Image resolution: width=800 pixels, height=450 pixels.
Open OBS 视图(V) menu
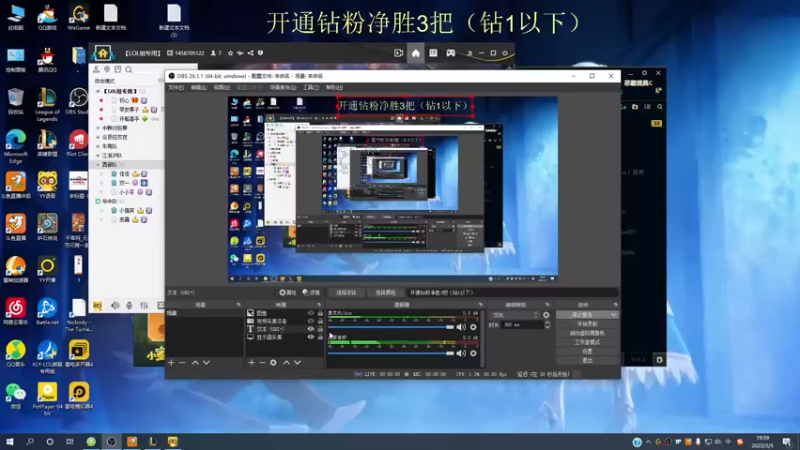222,88
